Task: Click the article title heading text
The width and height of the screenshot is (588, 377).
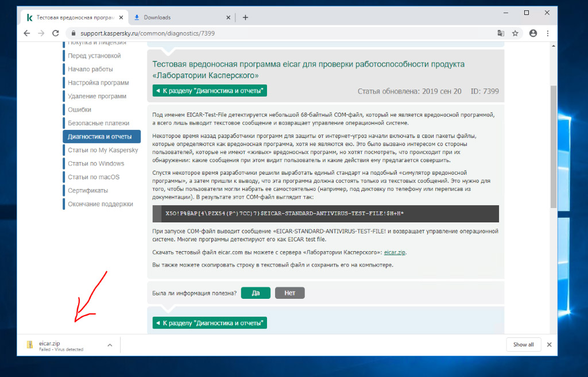Action: (x=308, y=70)
